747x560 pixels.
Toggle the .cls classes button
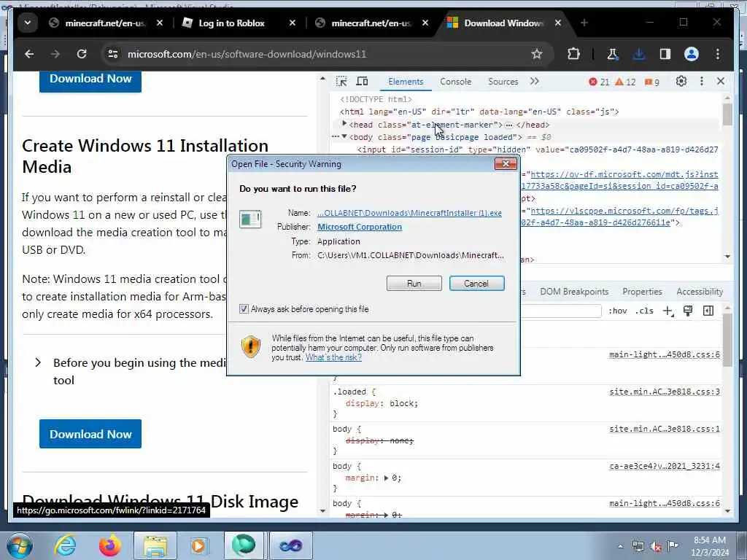[645, 311]
